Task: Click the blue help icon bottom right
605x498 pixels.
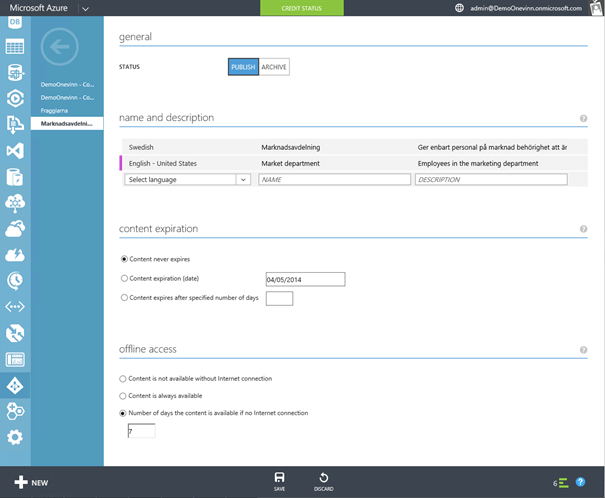Action: tap(581, 482)
